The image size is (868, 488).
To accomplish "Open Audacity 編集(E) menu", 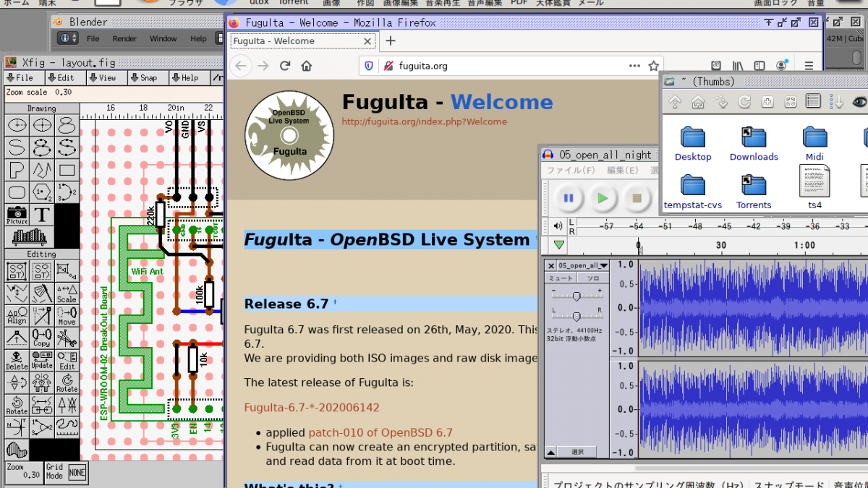I will (x=622, y=171).
